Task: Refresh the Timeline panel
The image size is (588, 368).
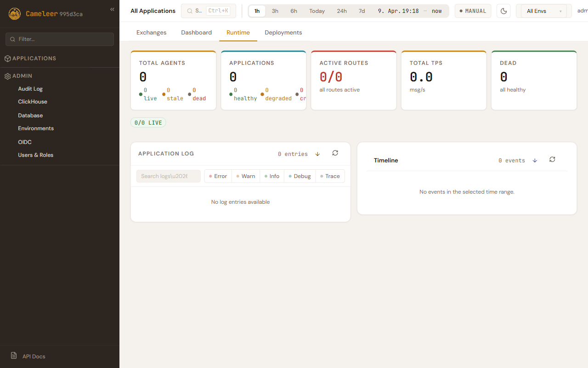Action: 552,160
